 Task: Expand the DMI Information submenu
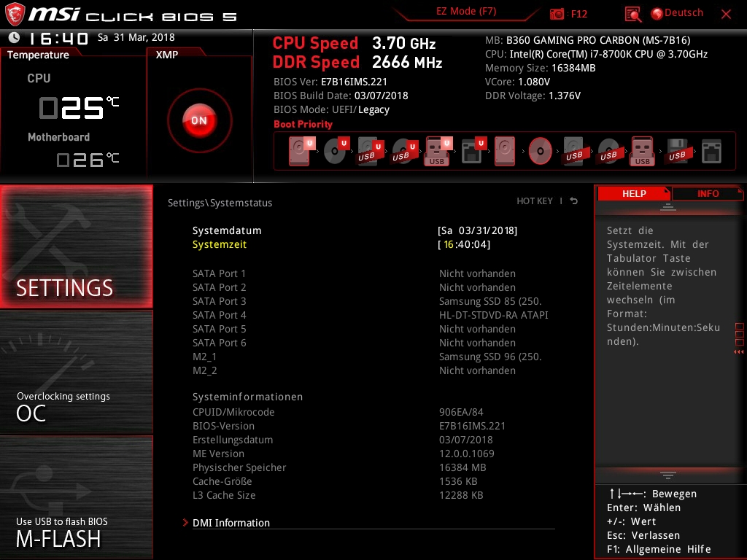[231, 522]
